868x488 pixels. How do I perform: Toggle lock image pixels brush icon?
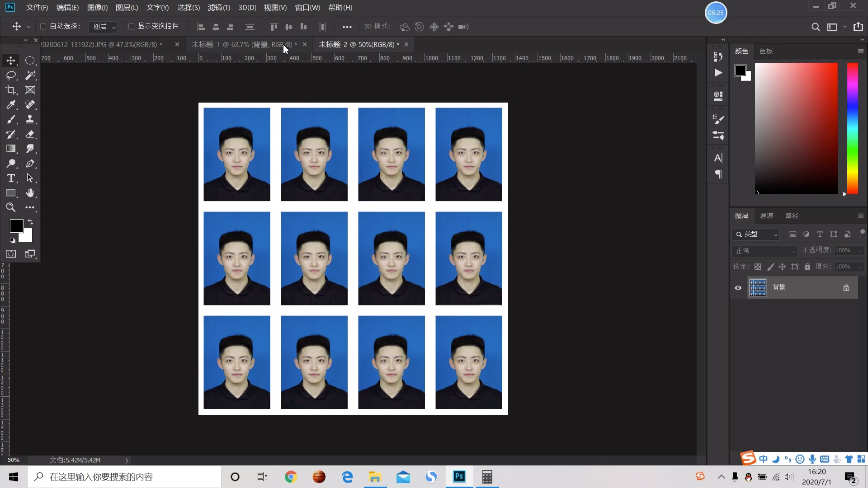click(x=770, y=267)
